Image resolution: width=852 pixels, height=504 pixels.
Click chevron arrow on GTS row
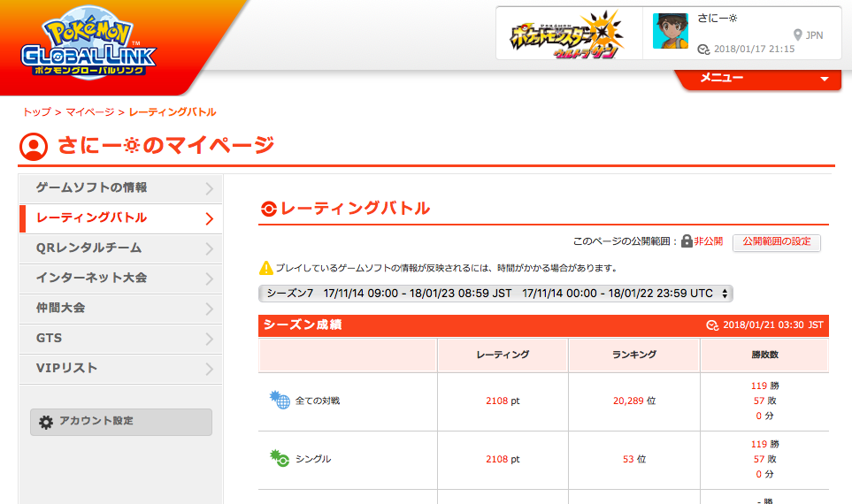click(210, 340)
